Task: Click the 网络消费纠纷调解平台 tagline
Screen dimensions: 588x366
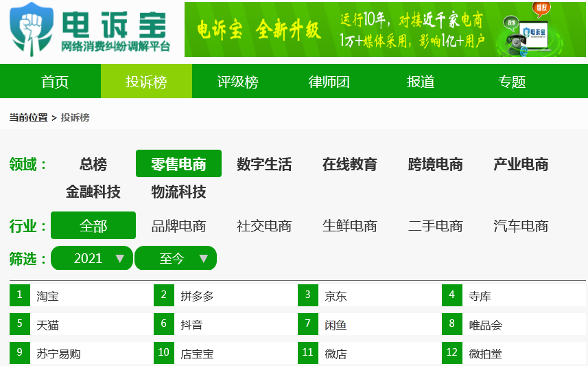Action: click(x=115, y=46)
